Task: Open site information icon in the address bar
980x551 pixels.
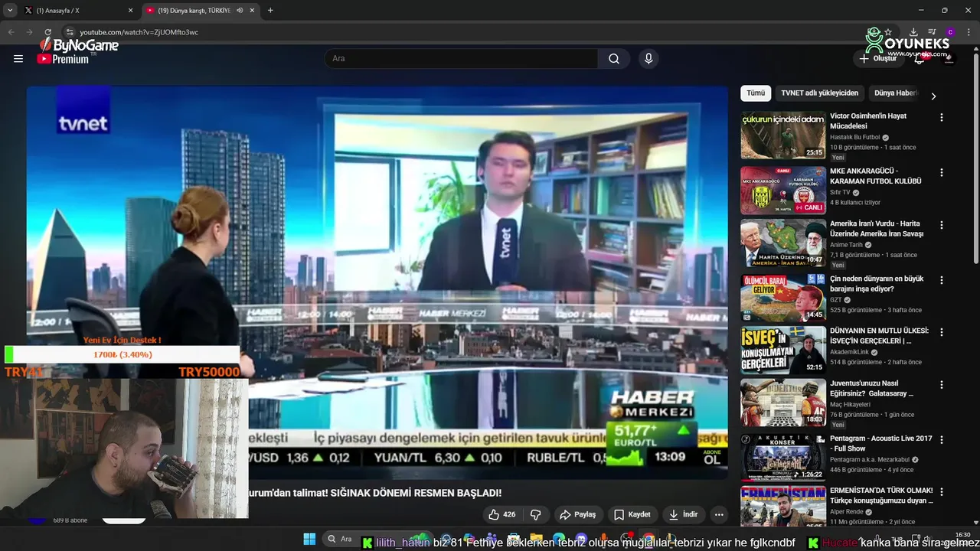Action: click(70, 32)
